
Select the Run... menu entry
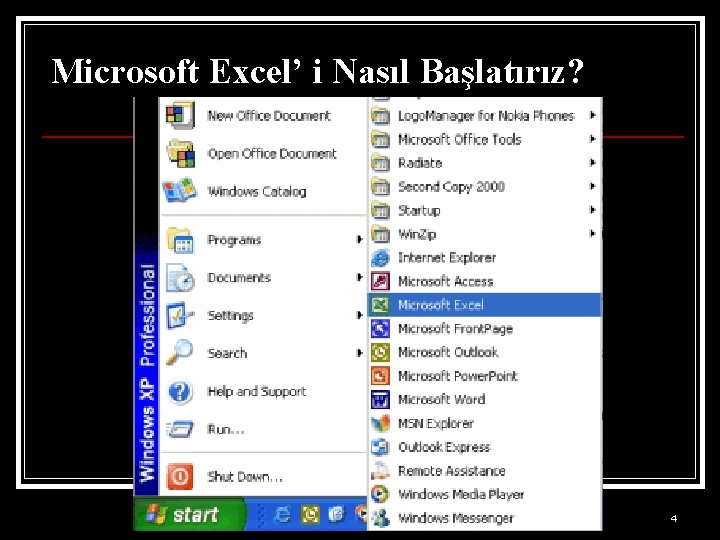pos(264,429)
